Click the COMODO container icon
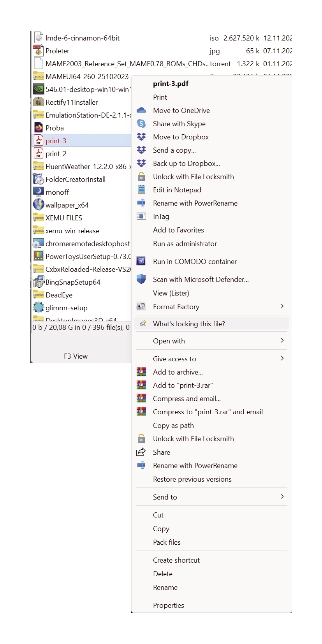The image size is (322, 644). click(x=141, y=261)
